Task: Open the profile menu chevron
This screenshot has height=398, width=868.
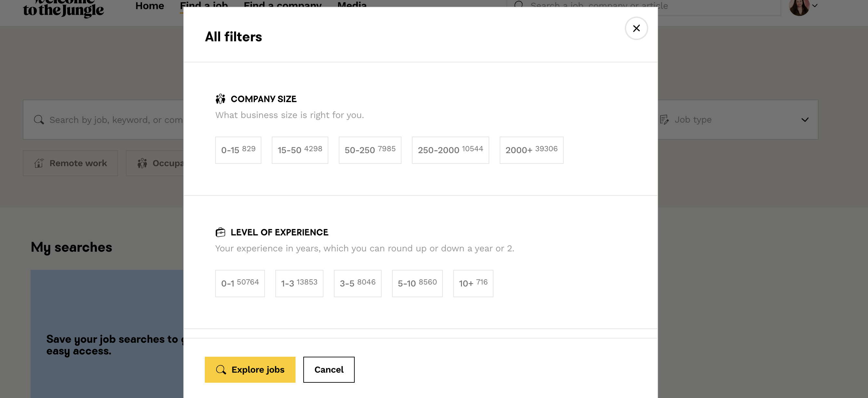Action: (x=815, y=6)
